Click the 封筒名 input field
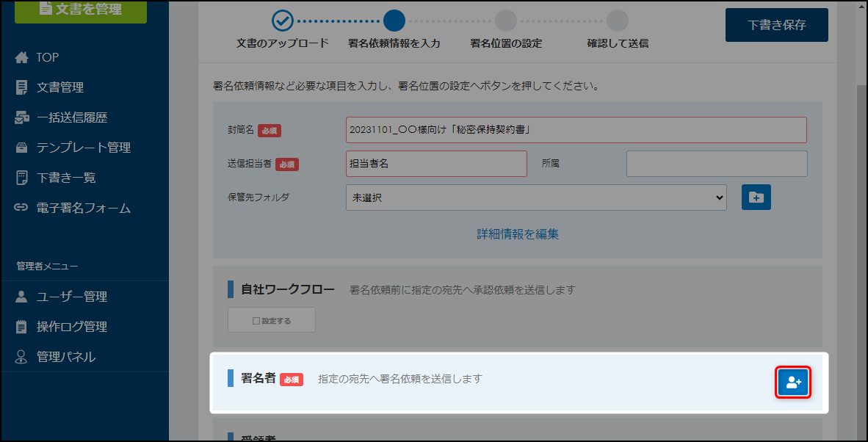This screenshot has width=868, height=442. click(576, 130)
